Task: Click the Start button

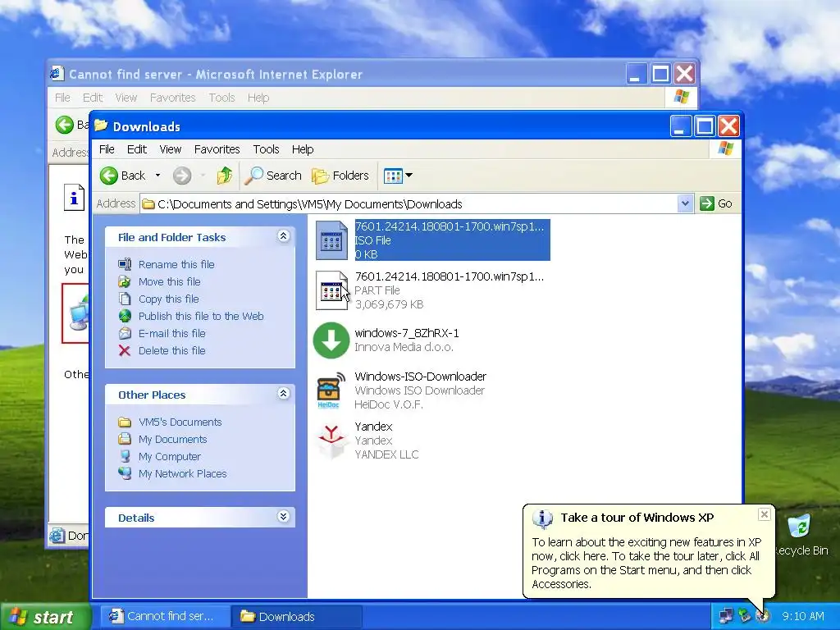Action: pyautogui.click(x=45, y=617)
